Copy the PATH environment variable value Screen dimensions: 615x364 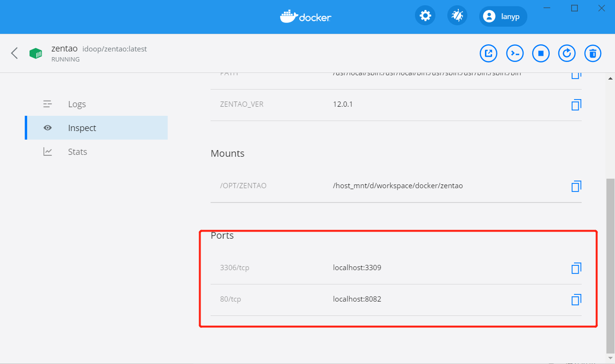(x=576, y=74)
